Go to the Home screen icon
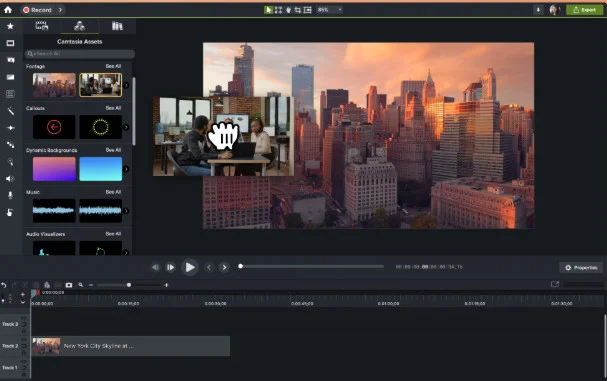The width and height of the screenshot is (607, 381). pos(8,10)
